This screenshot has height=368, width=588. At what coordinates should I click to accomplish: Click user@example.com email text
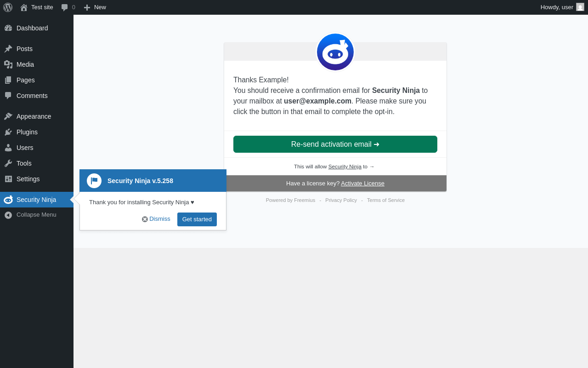pos(317,101)
